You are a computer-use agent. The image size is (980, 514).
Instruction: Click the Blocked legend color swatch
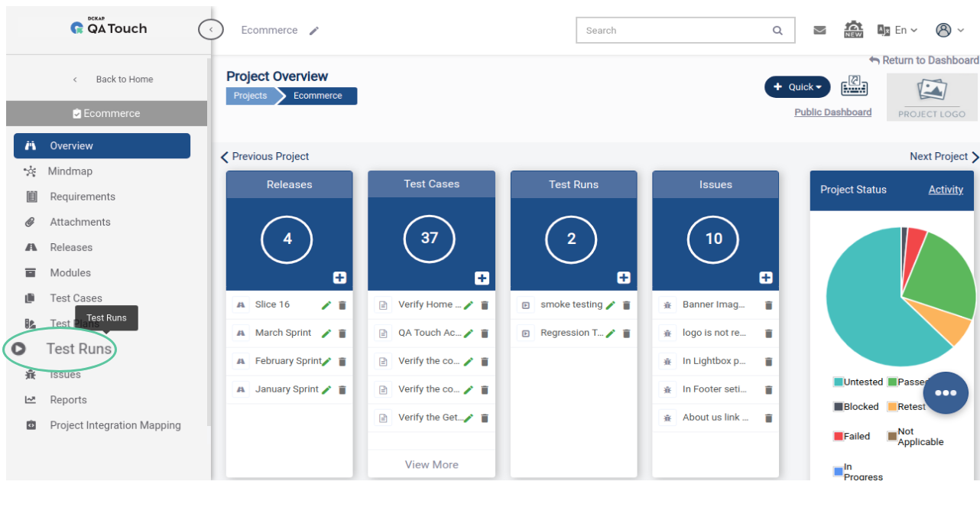click(x=838, y=407)
